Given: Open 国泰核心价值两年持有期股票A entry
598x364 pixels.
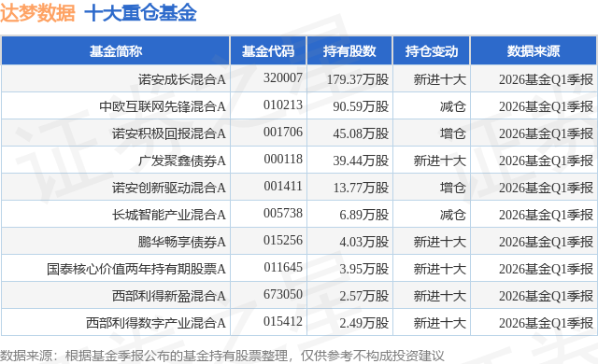Looking at the screenshot, I should pos(136,269).
